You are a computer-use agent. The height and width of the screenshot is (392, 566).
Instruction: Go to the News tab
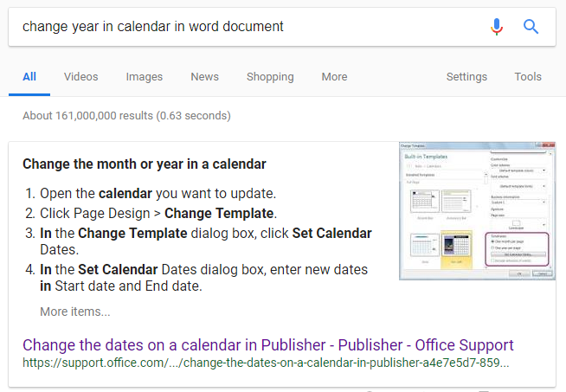[x=204, y=77]
